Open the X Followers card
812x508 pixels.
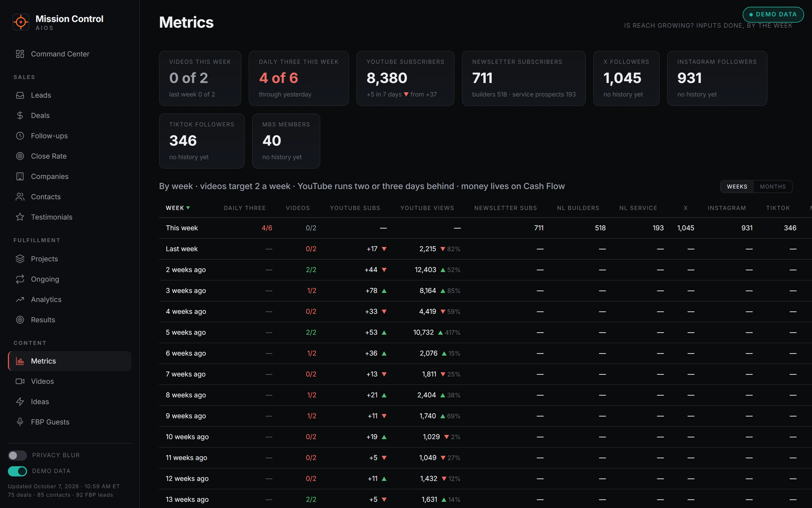[x=626, y=78]
